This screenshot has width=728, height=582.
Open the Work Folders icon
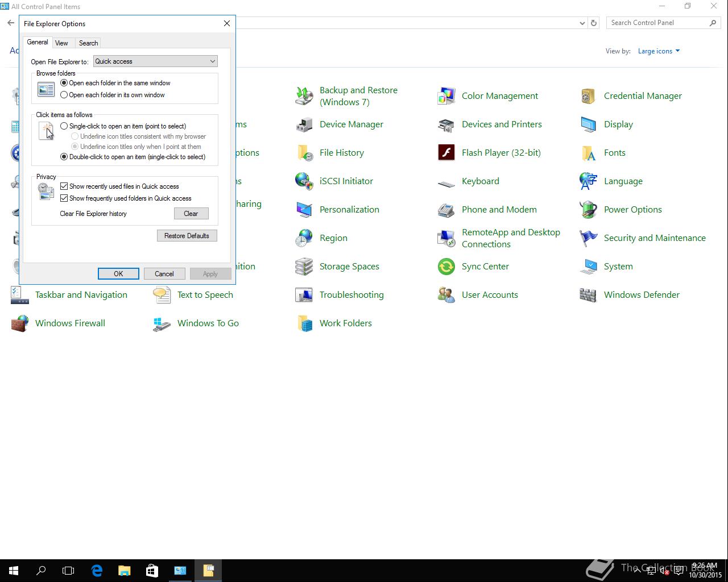coord(304,323)
